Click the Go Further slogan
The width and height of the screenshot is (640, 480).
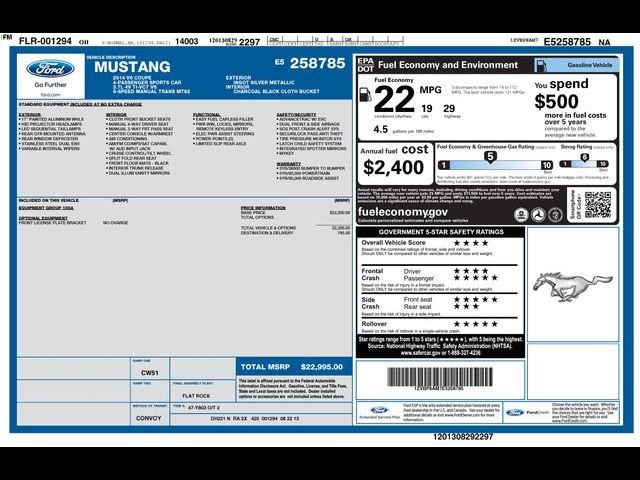coord(50,85)
